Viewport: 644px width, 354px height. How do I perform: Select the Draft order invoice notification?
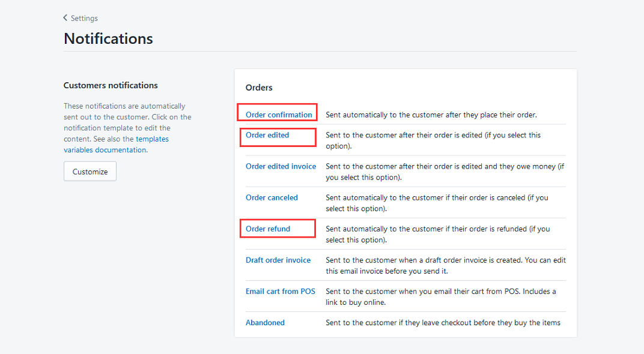coord(278,260)
